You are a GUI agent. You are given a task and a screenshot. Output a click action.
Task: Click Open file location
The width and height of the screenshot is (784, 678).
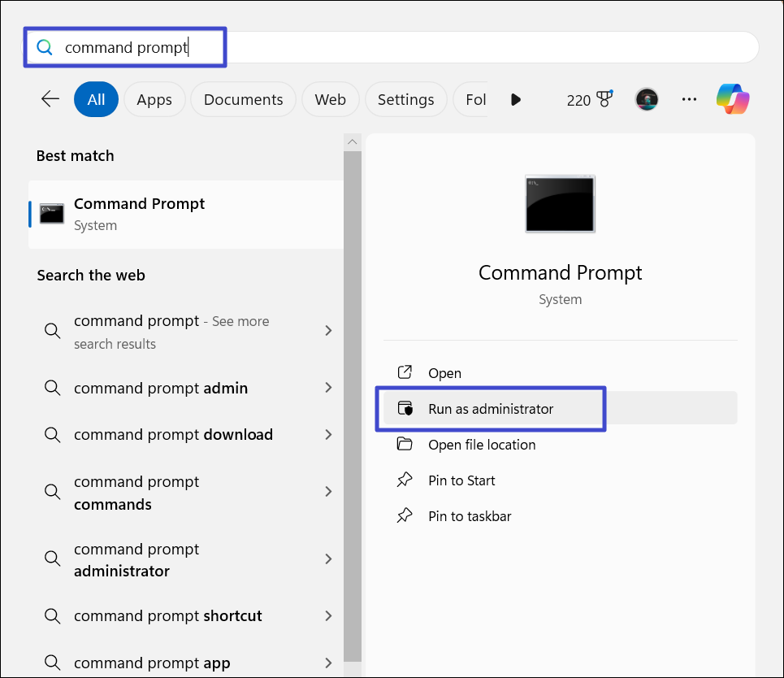point(481,445)
